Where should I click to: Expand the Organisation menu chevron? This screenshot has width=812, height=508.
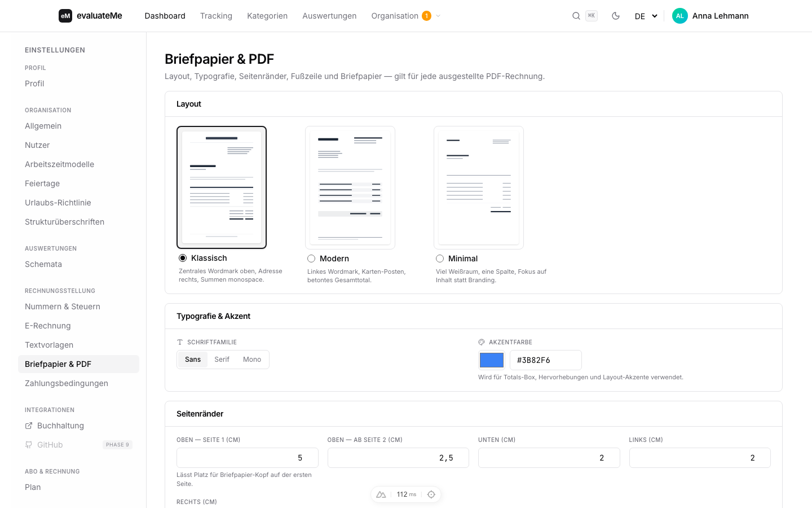tap(438, 16)
